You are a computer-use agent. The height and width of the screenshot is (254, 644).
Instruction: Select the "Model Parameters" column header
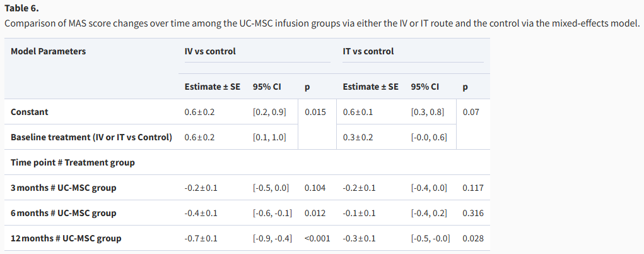click(x=49, y=51)
